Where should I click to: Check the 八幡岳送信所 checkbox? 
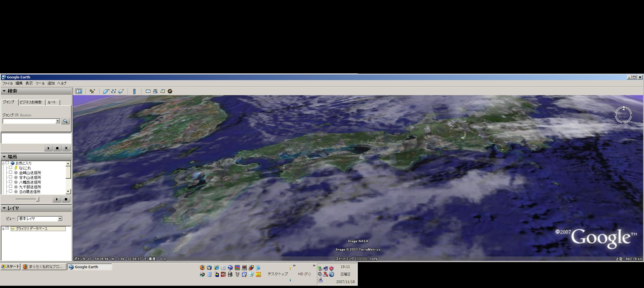pyautogui.click(x=11, y=182)
